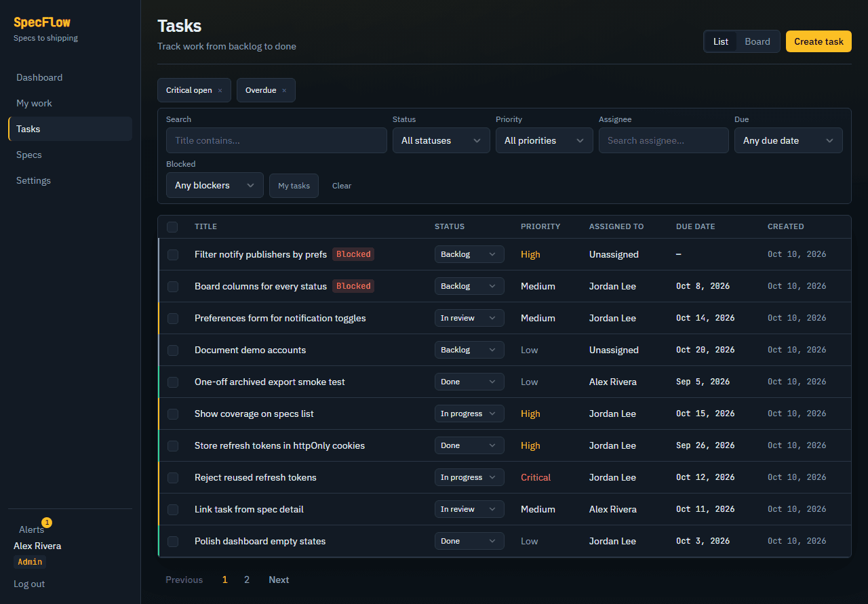Tick checkbox for Store refresh tokens in httpOnly cookies

[x=173, y=446]
